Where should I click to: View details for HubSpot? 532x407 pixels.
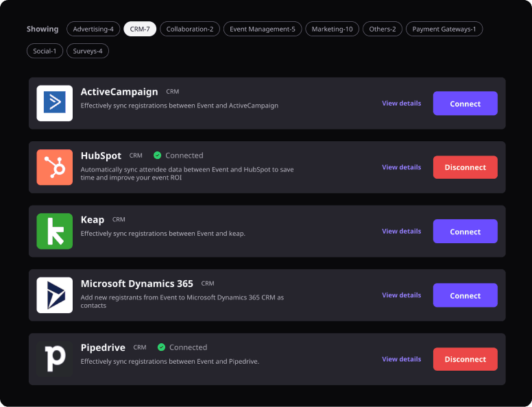(401, 167)
